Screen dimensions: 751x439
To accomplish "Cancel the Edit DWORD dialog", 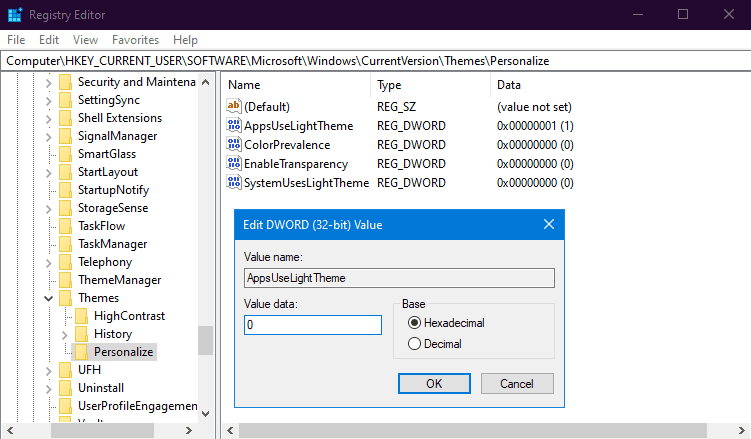I will pos(517,383).
